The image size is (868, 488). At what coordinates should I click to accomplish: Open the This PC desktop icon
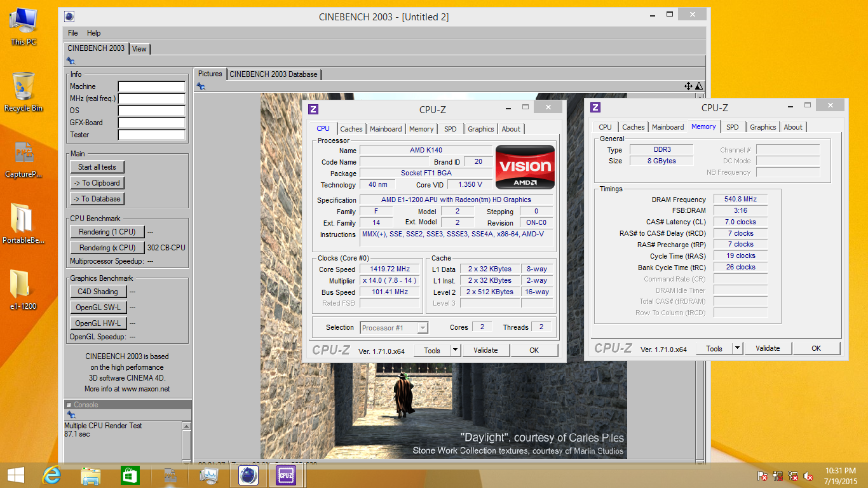pos(24,26)
